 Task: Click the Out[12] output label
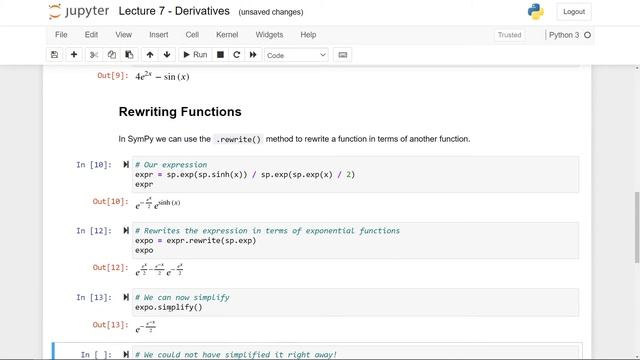pyautogui.click(x=110, y=267)
